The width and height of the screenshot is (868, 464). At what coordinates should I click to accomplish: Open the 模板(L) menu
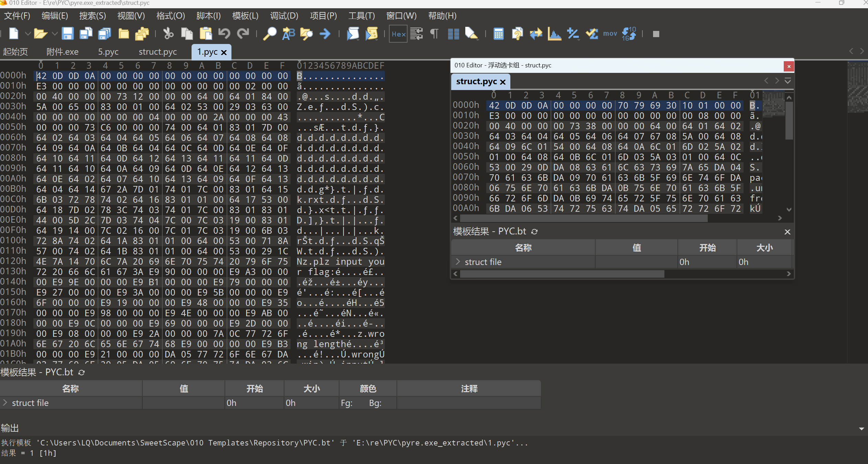245,16
